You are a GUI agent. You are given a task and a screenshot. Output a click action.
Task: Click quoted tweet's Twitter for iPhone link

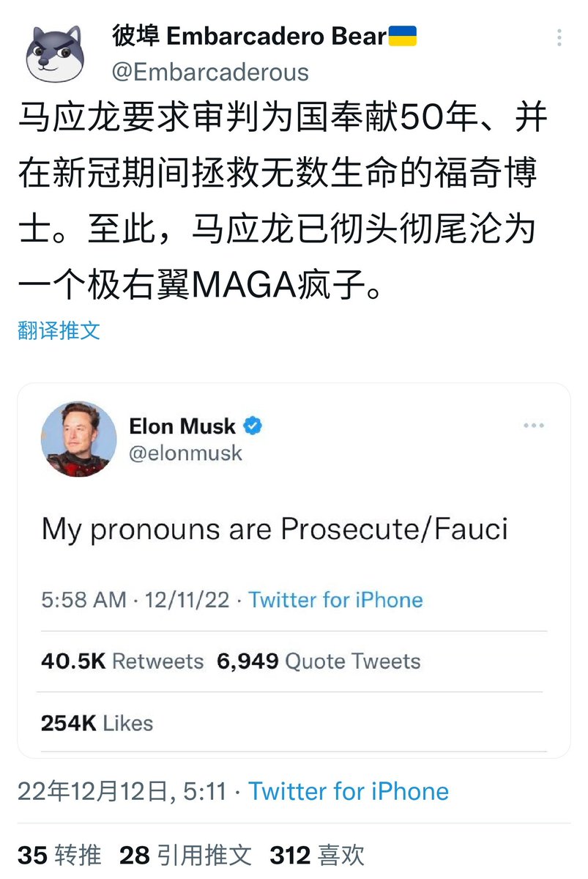coord(335,600)
